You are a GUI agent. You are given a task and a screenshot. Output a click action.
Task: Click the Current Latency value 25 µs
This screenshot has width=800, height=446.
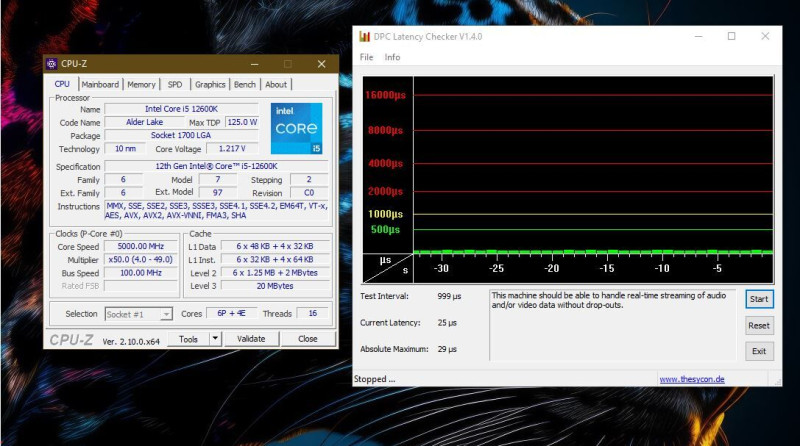tap(447, 323)
